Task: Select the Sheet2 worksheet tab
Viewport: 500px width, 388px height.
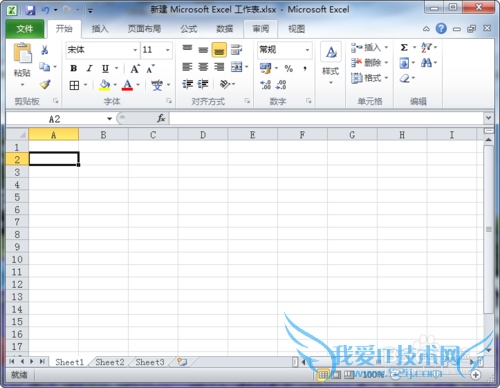Action: (x=110, y=362)
